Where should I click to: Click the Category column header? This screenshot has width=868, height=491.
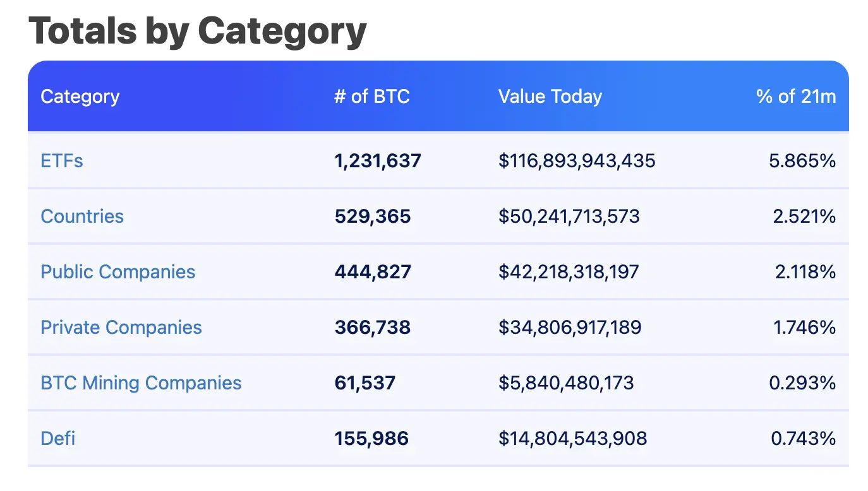point(80,97)
